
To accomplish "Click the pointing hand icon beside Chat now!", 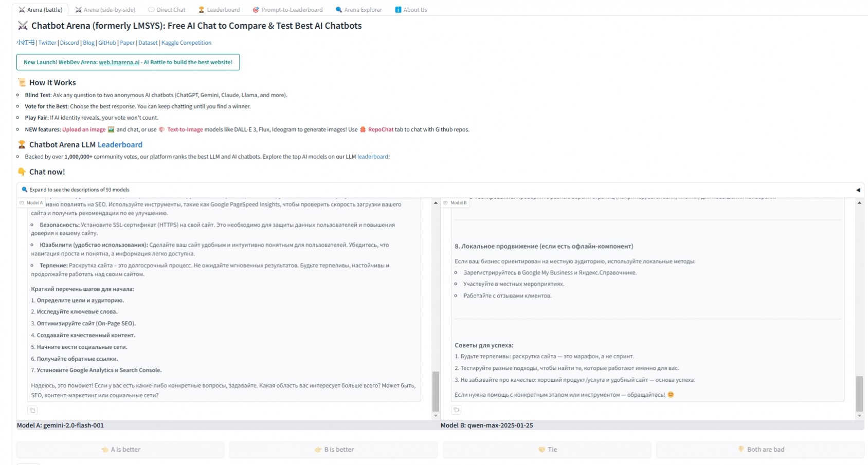I will tap(22, 172).
